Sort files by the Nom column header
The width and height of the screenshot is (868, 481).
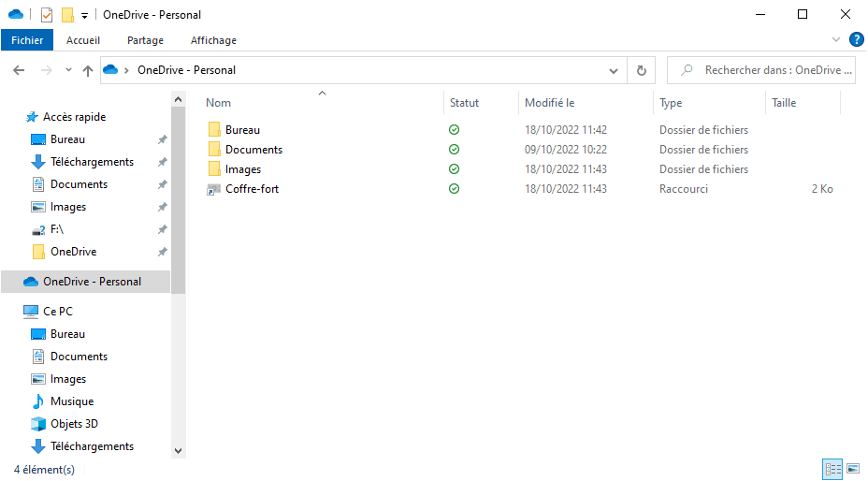pyautogui.click(x=218, y=103)
